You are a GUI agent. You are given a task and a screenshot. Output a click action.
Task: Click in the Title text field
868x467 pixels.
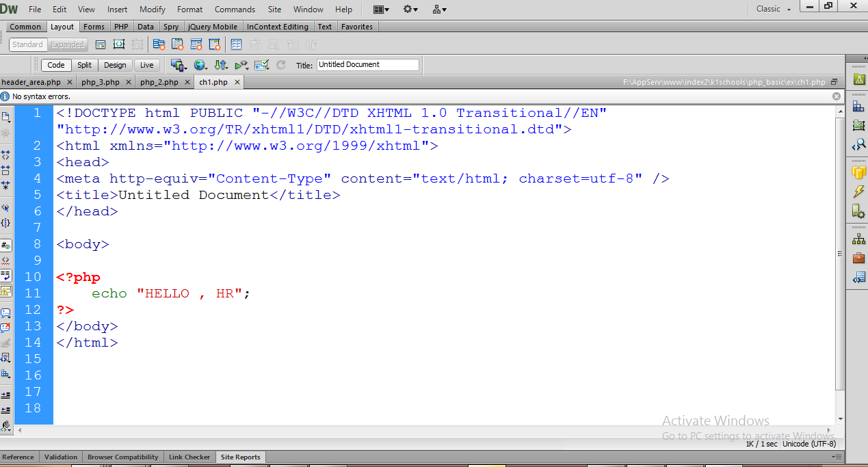pyautogui.click(x=367, y=65)
